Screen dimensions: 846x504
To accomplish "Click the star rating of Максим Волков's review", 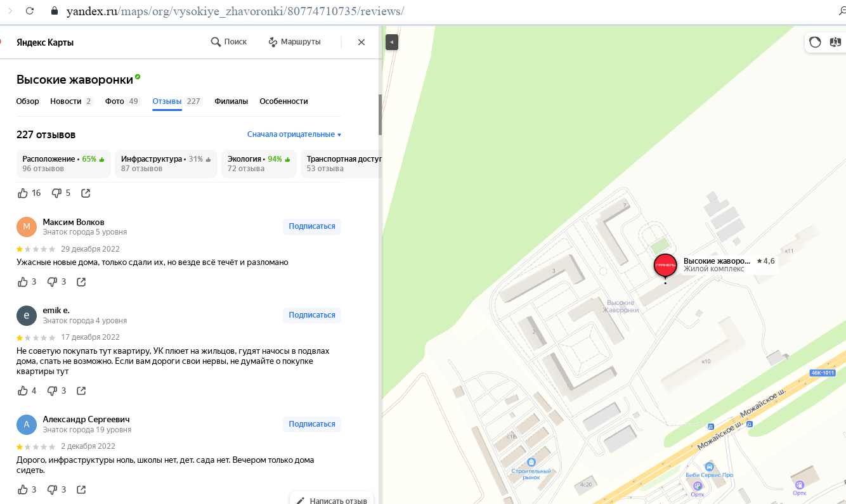I will click(x=36, y=249).
